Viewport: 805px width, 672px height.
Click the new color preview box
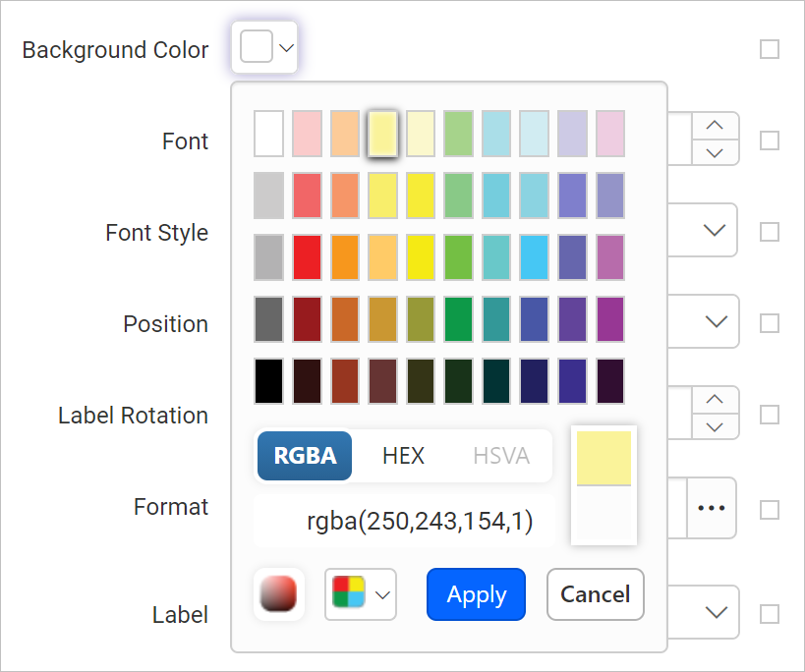[x=604, y=458]
